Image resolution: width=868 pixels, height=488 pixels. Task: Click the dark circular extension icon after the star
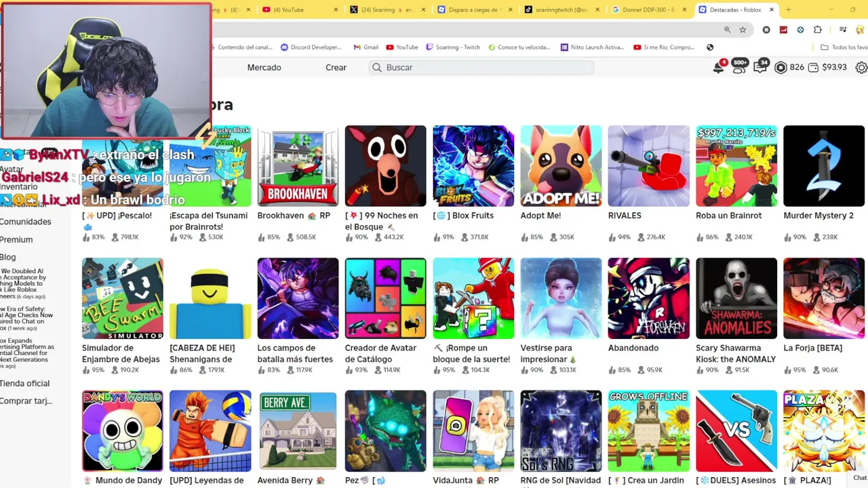point(766,30)
